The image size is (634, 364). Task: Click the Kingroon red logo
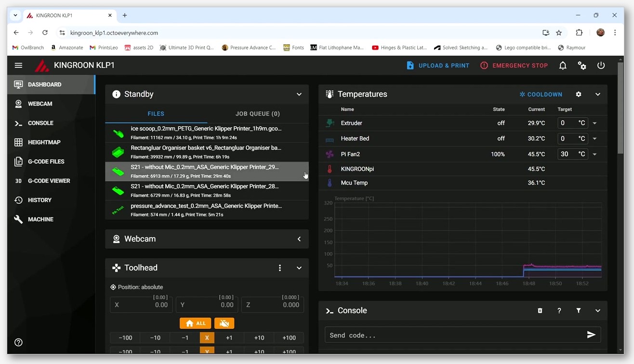(x=42, y=65)
